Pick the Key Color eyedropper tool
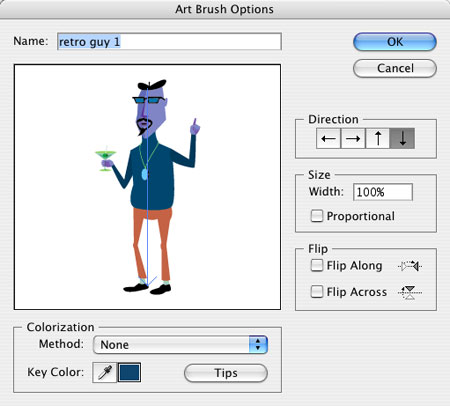This screenshot has width=450, height=406. [105, 372]
